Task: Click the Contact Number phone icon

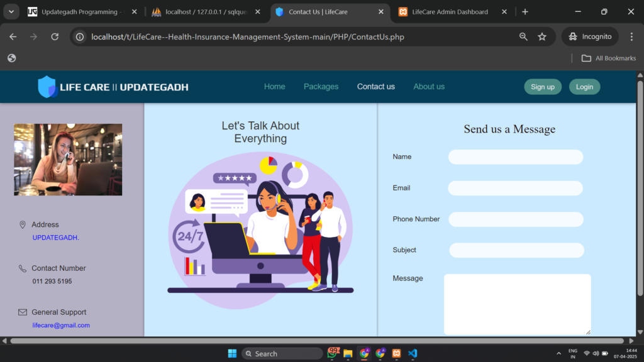Action: coord(23,268)
